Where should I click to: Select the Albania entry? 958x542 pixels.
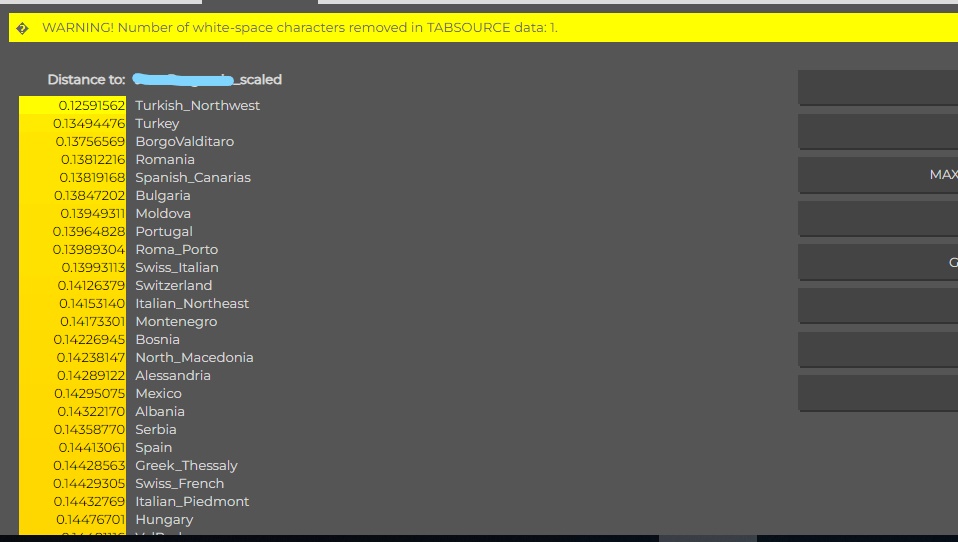click(x=159, y=412)
